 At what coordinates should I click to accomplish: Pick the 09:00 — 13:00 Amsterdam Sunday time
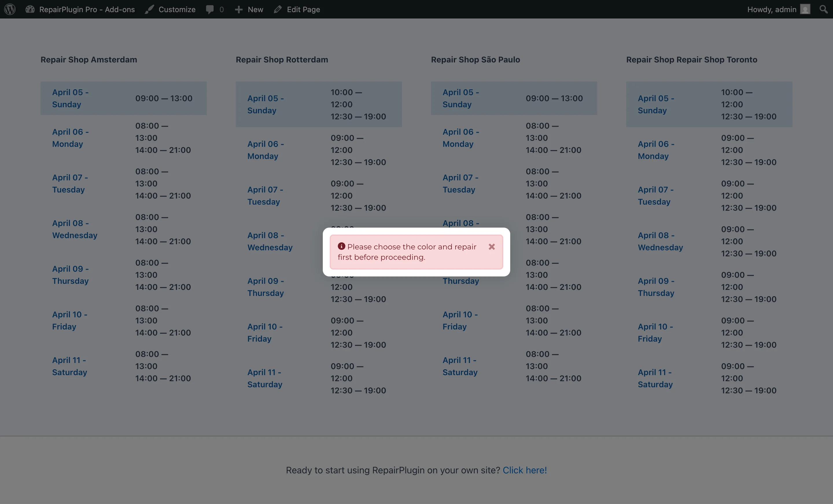164,98
